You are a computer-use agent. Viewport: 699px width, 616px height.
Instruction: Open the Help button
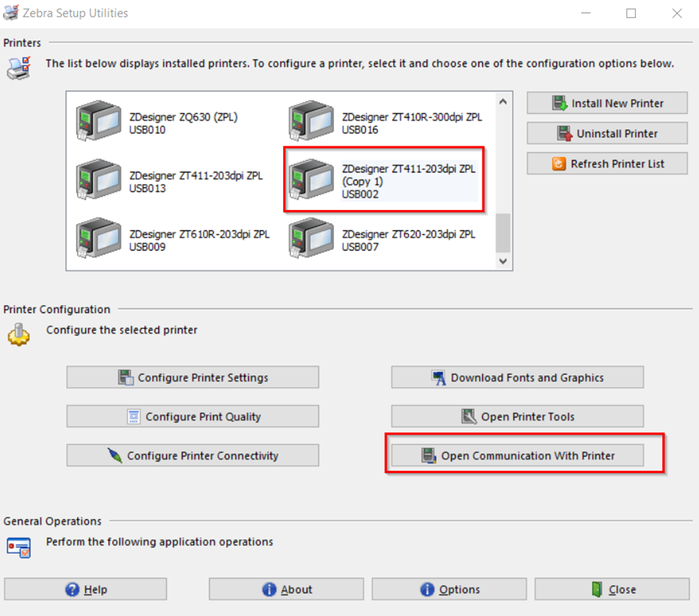tap(85, 589)
